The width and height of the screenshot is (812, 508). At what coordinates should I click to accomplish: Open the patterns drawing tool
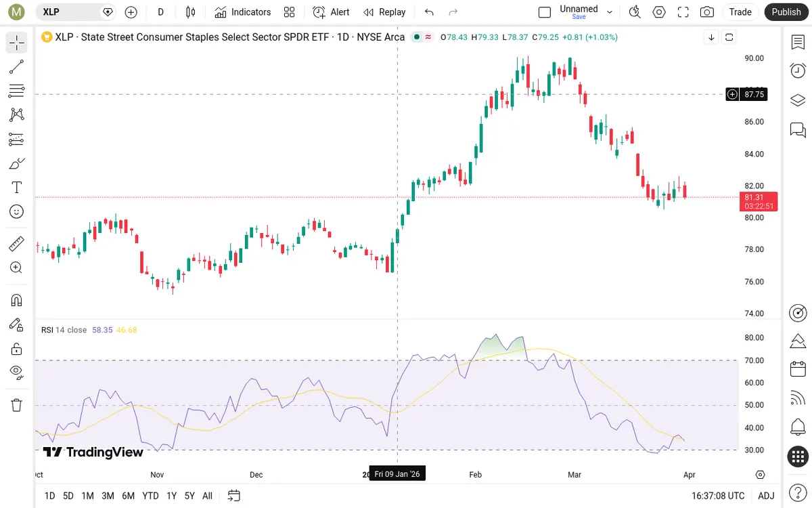(17, 115)
